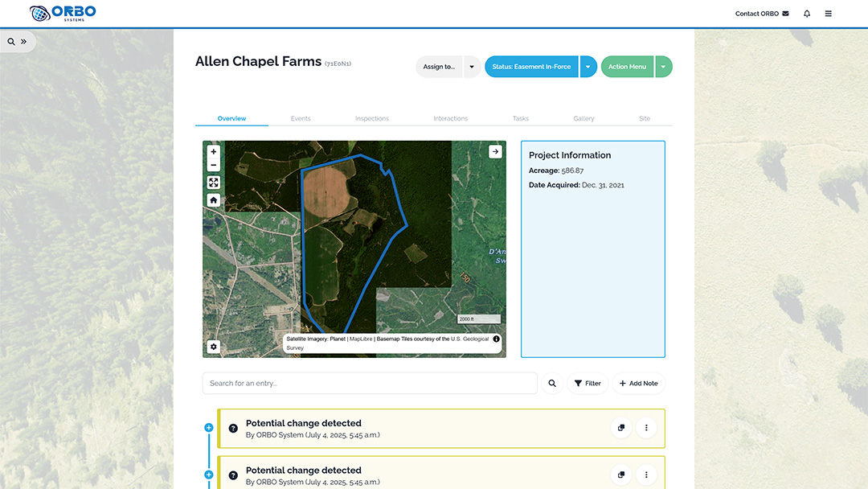Toggle fullscreen map view
Screen dimensions: 868x489
point(213,183)
